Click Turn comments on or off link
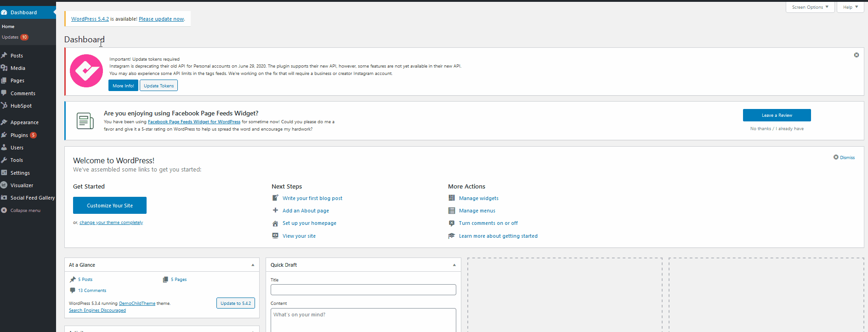The height and width of the screenshot is (332, 868). pyautogui.click(x=488, y=223)
